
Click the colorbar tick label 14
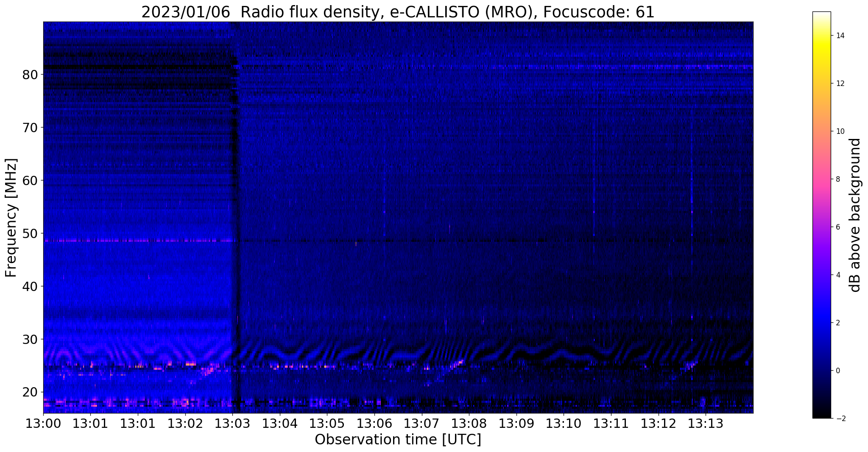coord(840,36)
